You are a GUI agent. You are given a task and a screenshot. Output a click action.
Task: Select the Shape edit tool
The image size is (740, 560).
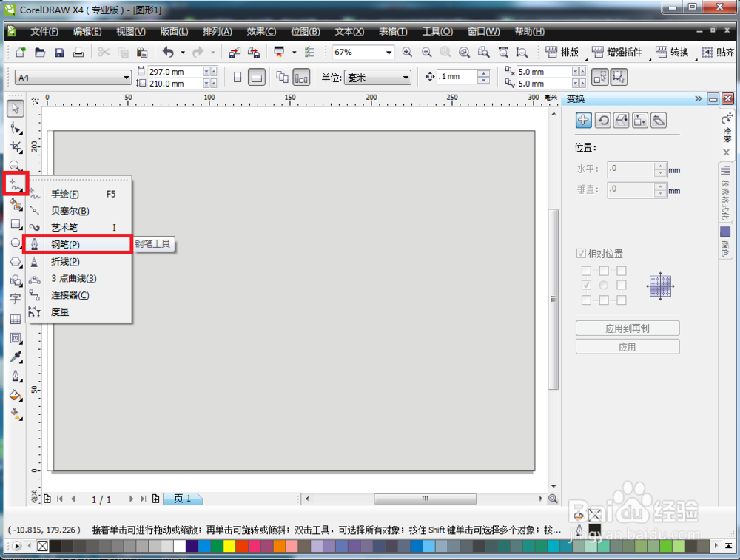(x=16, y=128)
